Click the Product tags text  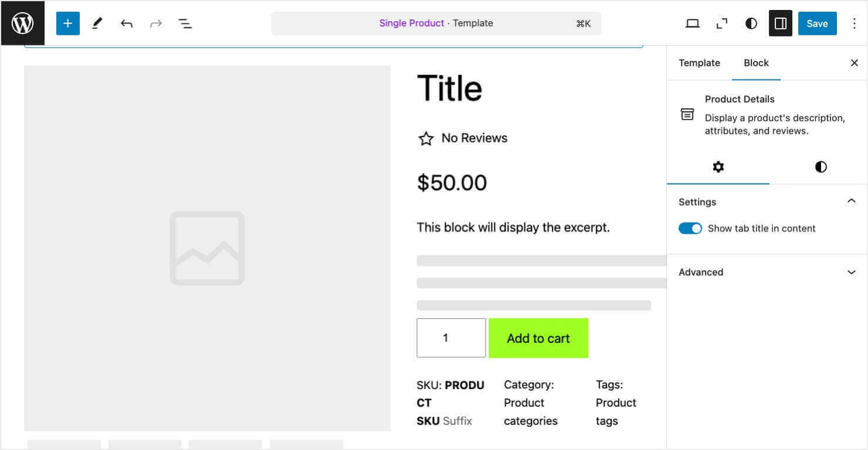pyautogui.click(x=616, y=412)
